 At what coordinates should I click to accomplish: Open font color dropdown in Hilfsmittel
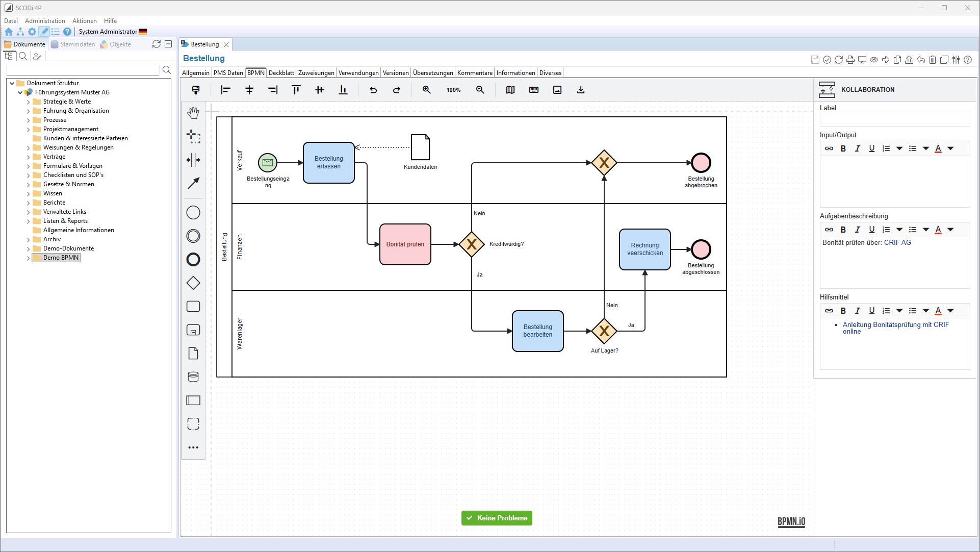click(x=950, y=311)
